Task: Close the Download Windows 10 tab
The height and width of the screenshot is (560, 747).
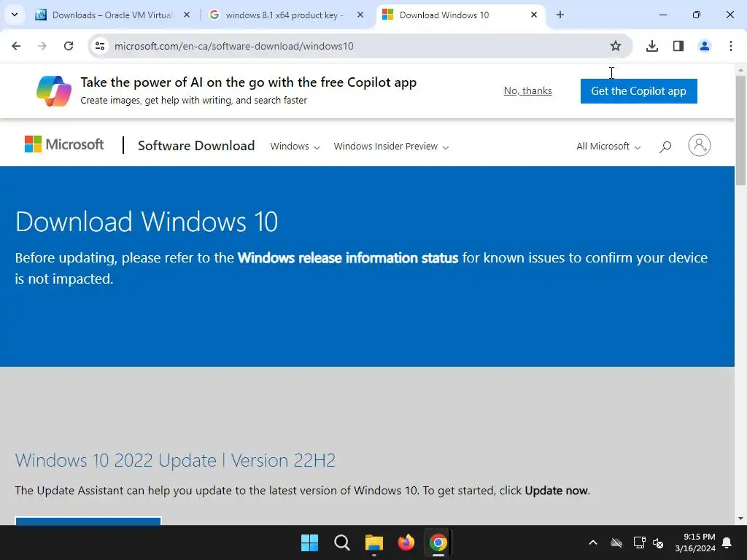Action: click(534, 15)
